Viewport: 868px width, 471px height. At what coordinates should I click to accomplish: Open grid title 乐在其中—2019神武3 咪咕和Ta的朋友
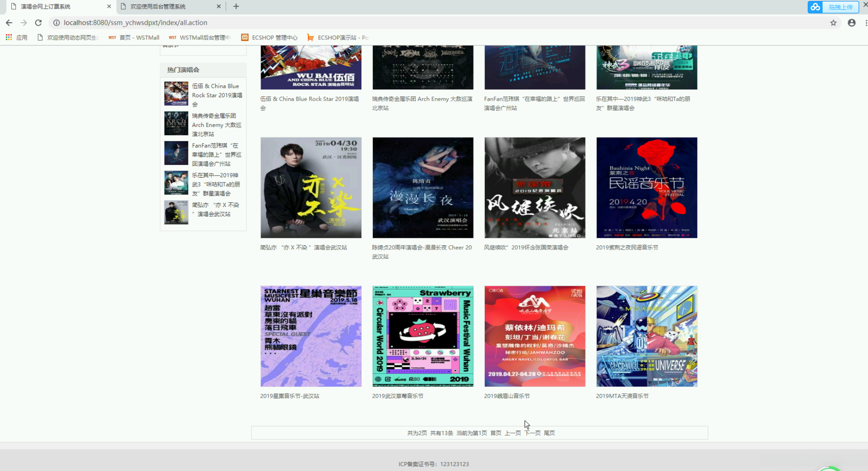pos(643,103)
